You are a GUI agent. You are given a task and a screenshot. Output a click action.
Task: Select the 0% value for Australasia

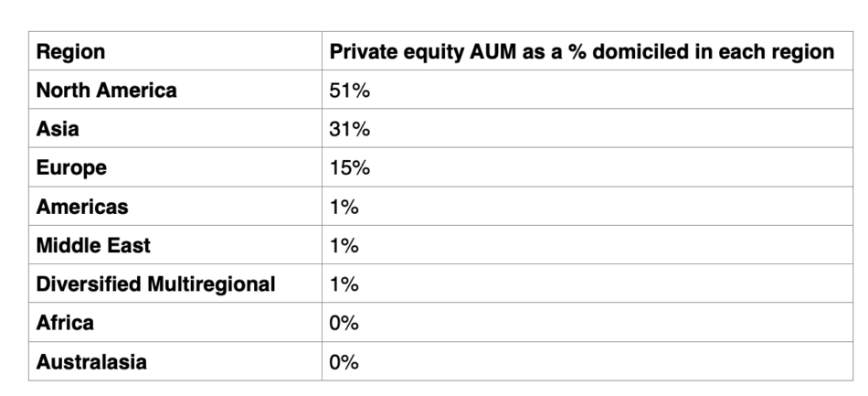[344, 361]
